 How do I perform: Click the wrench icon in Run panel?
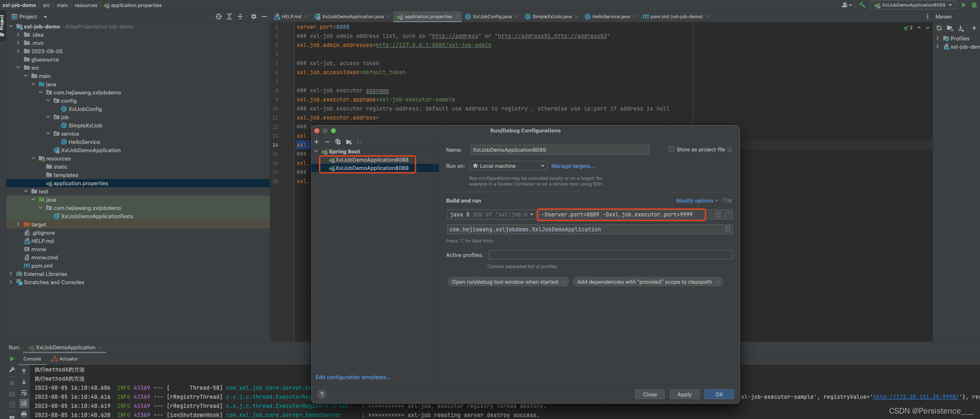point(12,370)
